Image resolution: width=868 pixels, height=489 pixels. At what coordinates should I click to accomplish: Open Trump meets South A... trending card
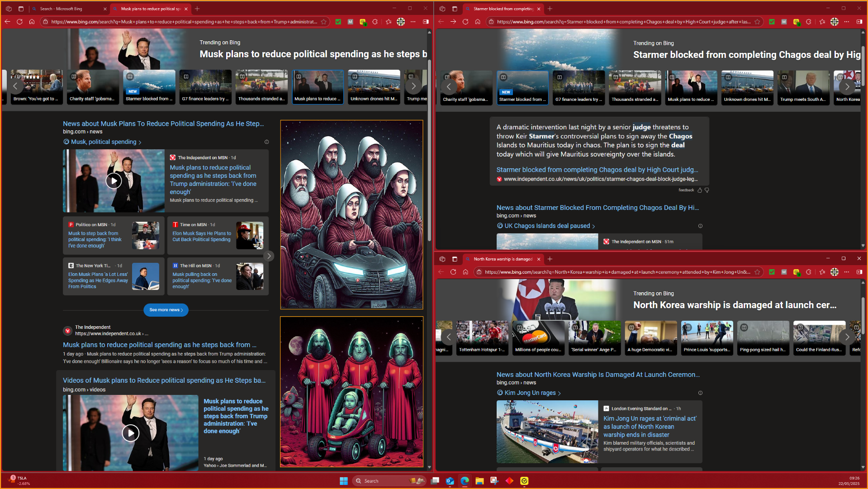tap(803, 88)
